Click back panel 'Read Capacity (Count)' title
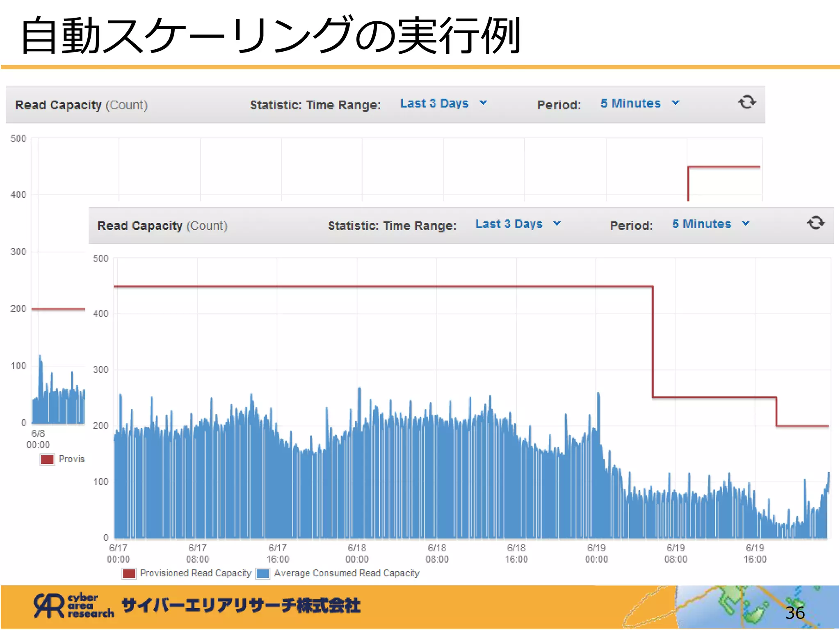 tap(81, 105)
